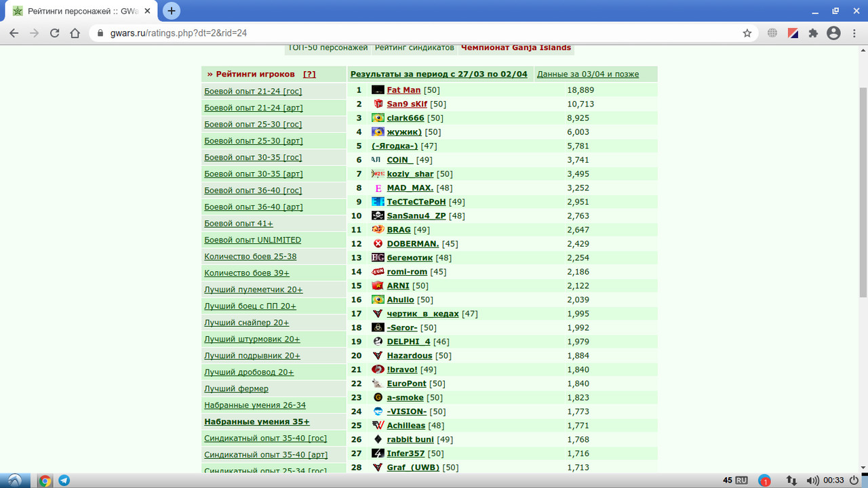Open the Chrome profile avatar
868x488 pixels.
tap(833, 33)
